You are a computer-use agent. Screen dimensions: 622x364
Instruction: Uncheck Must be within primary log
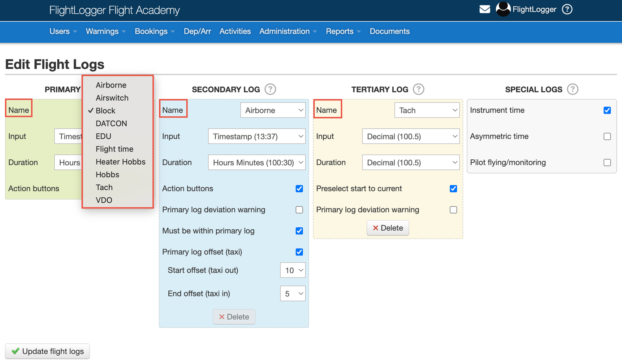[x=299, y=231]
